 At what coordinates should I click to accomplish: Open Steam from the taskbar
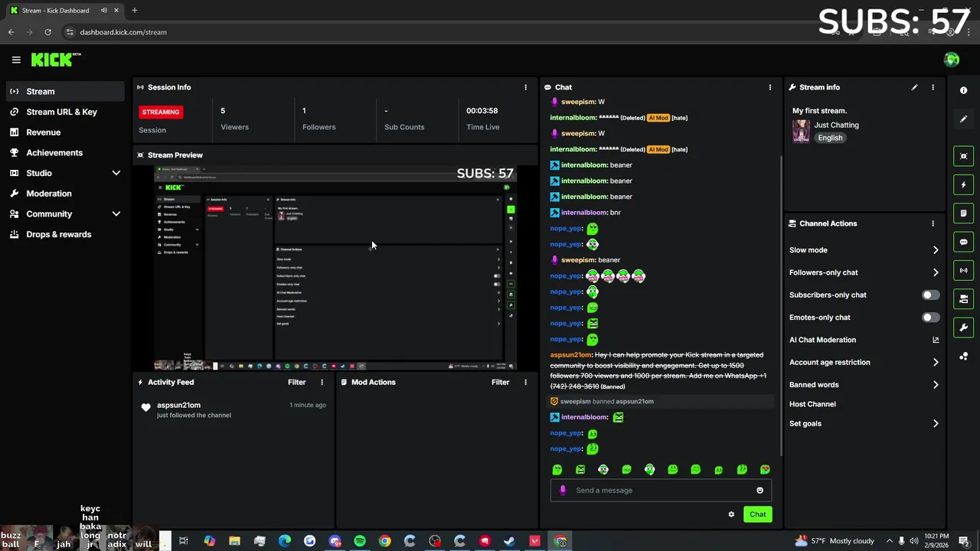pos(509,541)
